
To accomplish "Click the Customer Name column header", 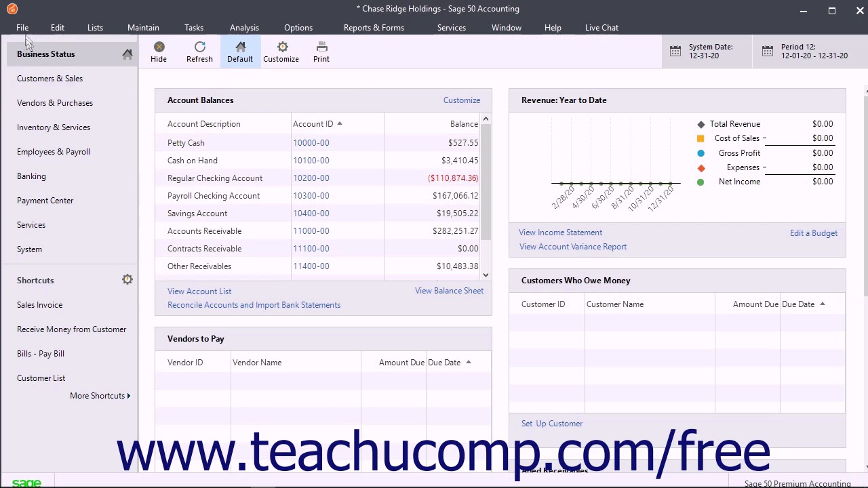I will pos(615,304).
